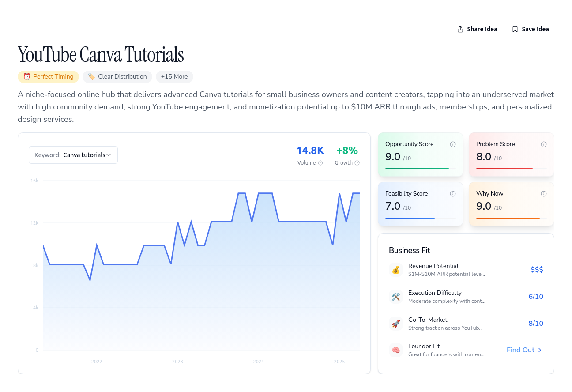Click the "Great for founders" description text
Screen dimensions: 572x392
click(446, 354)
